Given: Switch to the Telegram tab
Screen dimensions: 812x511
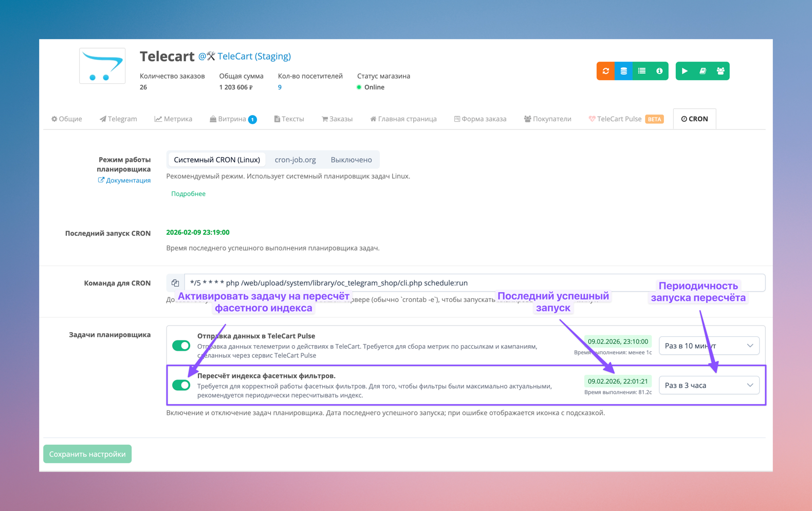Looking at the screenshot, I should [x=118, y=119].
